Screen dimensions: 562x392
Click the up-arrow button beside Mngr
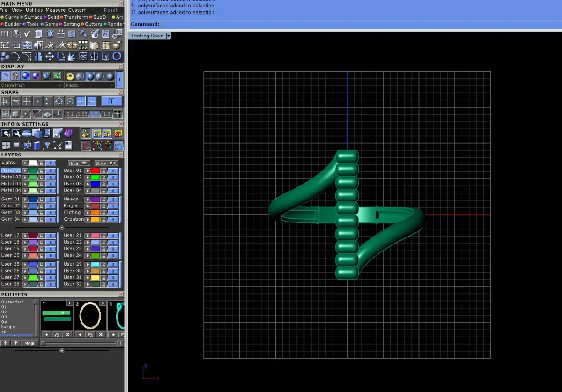pyautogui.click(x=16, y=343)
